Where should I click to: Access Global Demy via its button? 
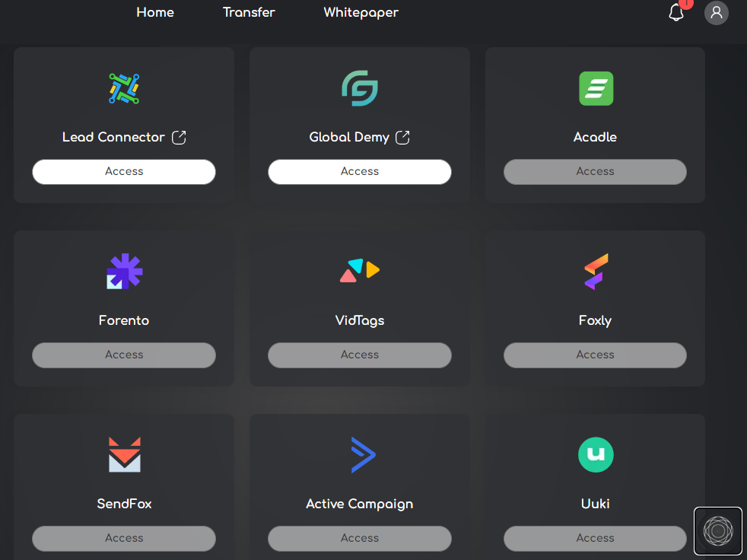point(360,171)
